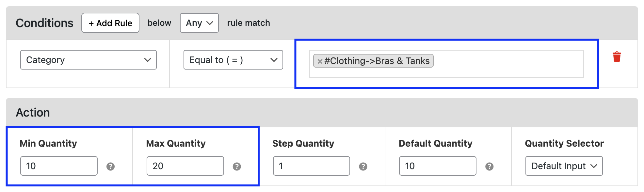Open the Default Input quantity selector dropdown
This screenshot has width=644, height=192.
(564, 166)
